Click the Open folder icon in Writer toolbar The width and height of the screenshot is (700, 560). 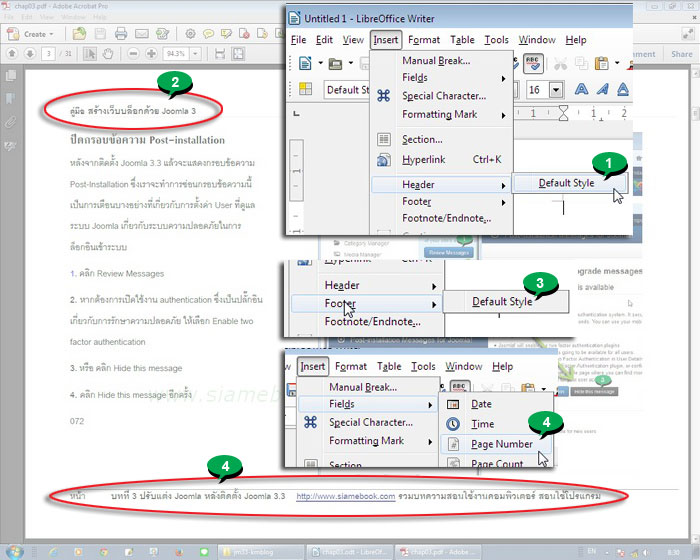335,64
